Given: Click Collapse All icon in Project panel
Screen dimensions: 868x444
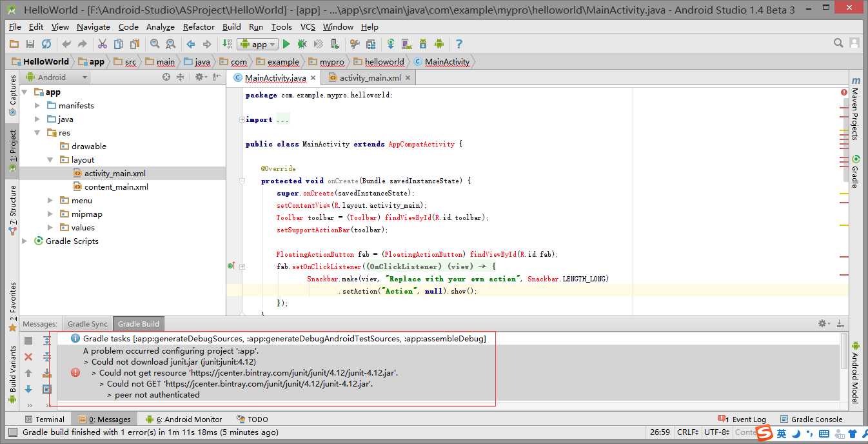Looking at the screenshot, I should tap(181, 77).
